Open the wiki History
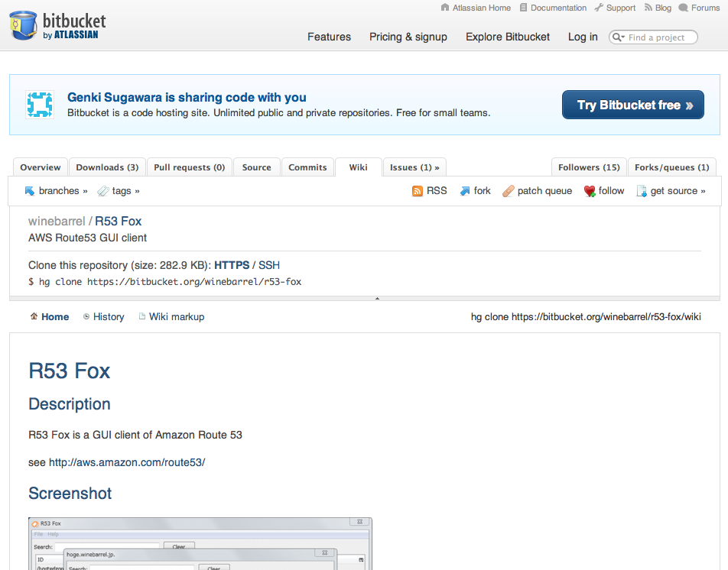Screen dimensions: 728x570 click(103, 316)
